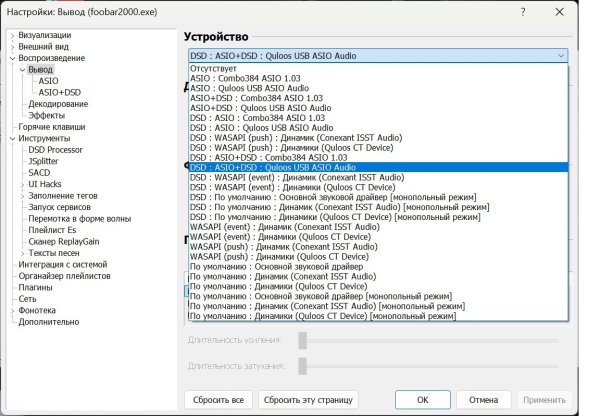Open the JSplitter page
The width and height of the screenshot is (600, 416).
43,162
